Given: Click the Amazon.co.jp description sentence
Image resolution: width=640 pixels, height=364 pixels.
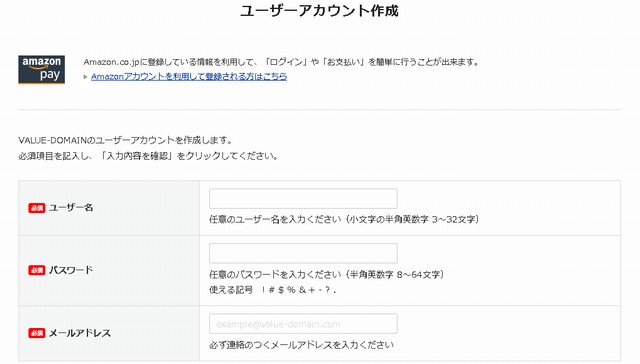Looking at the screenshot, I should click(282, 62).
